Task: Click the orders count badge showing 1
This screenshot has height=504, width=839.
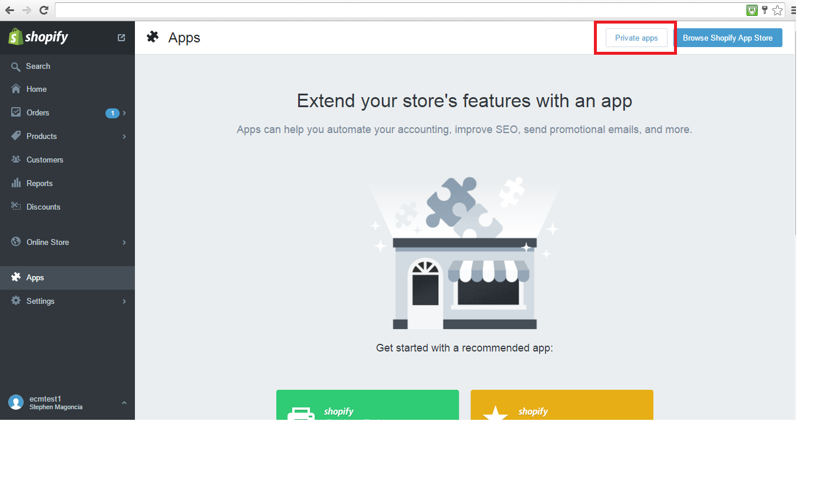Action: pyautogui.click(x=112, y=113)
